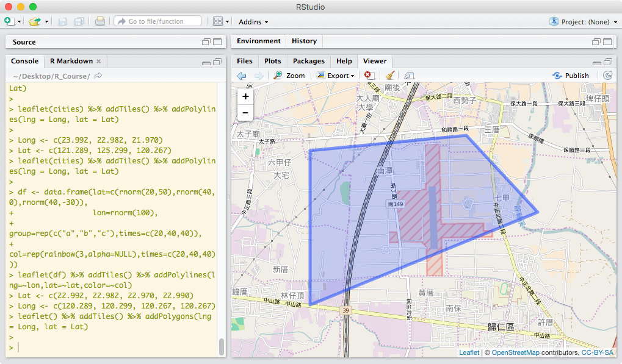The height and width of the screenshot is (364, 622).
Task: Click the Open File folder icon
Action: click(x=34, y=21)
